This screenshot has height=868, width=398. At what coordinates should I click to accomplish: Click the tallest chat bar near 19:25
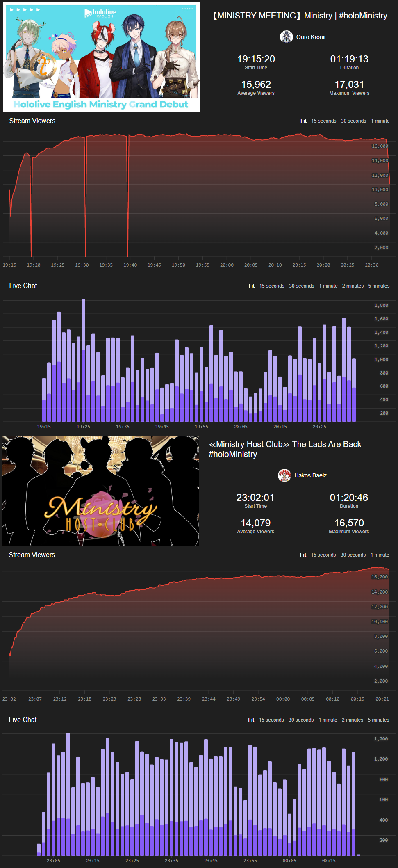coord(84,360)
